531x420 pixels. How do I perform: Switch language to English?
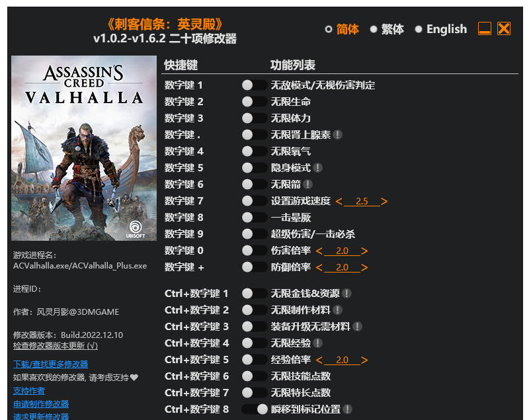point(419,29)
